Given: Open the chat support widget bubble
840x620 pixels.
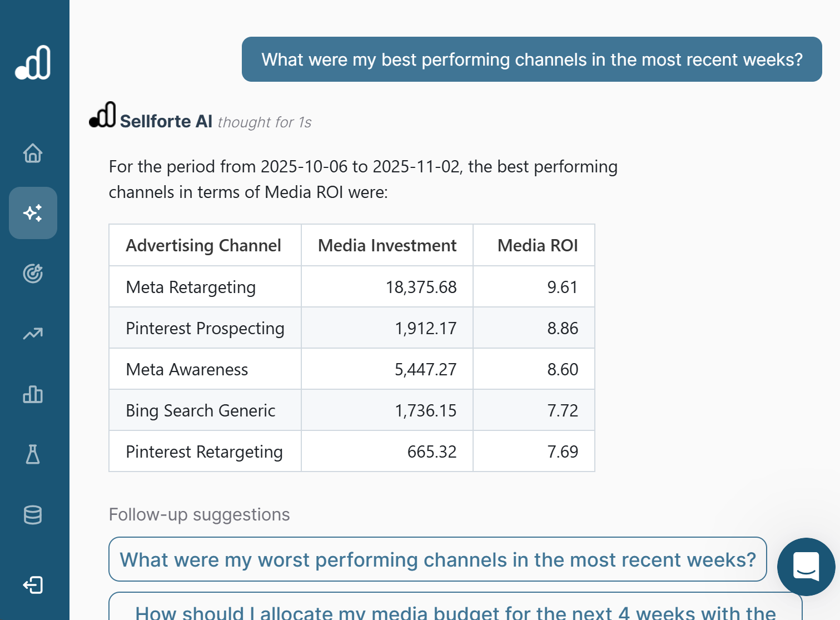Looking at the screenshot, I should pyautogui.click(x=806, y=567).
